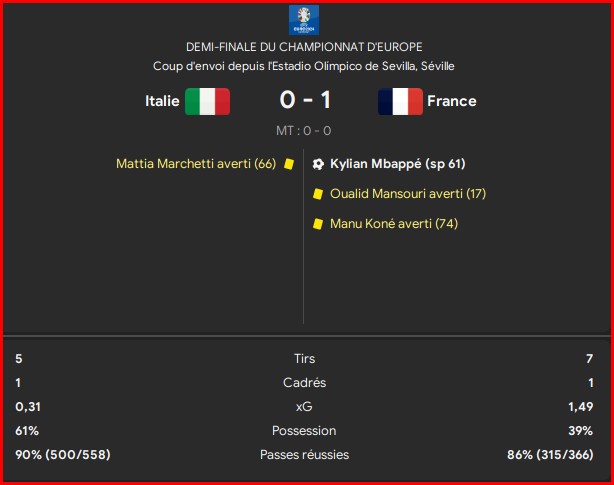Click the Euro 2024 competition logo
The width and height of the screenshot is (614, 485).
pos(303,20)
